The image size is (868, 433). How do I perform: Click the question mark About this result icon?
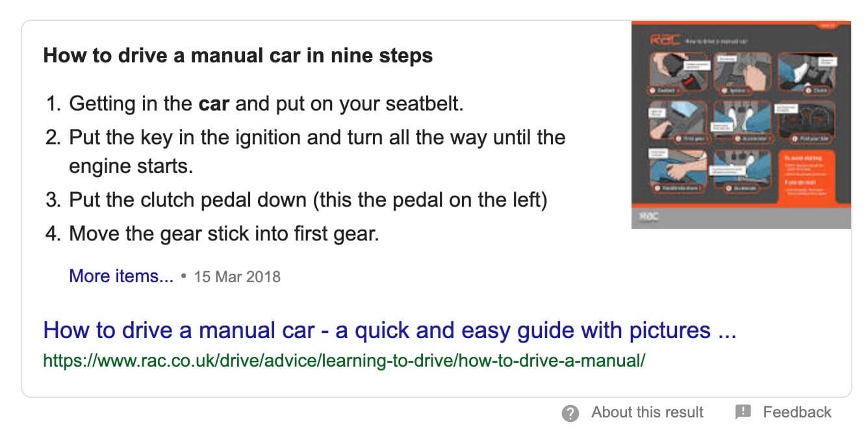tap(570, 413)
